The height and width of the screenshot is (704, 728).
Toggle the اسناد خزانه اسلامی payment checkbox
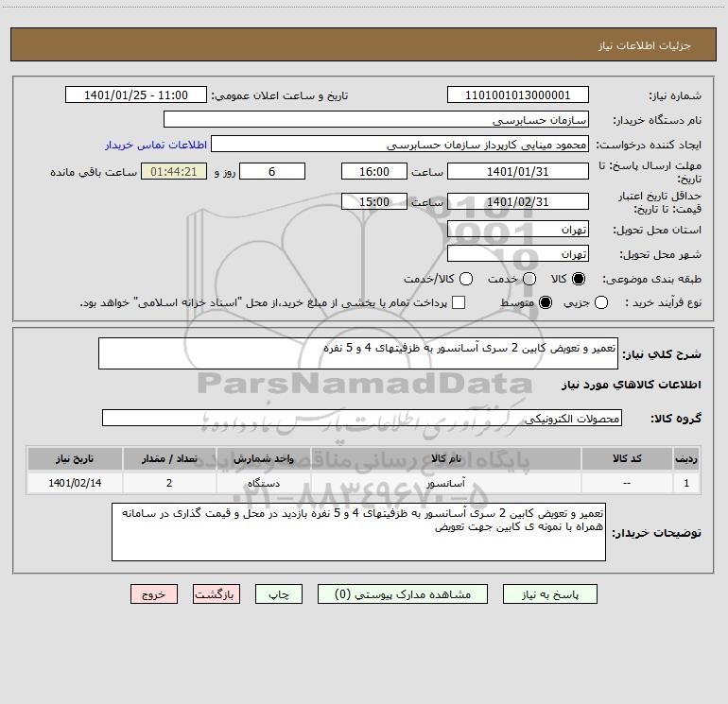459,302
